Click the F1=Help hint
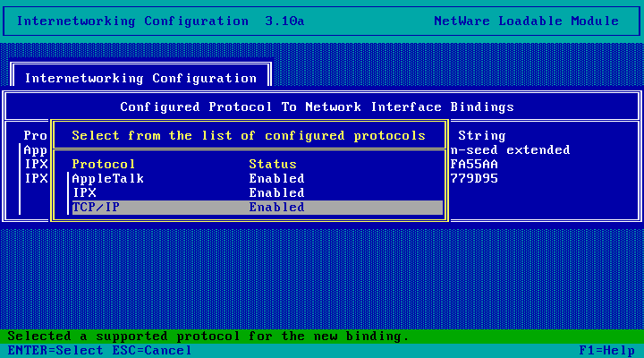The image size is (644, 358). pyautogui.click(x=607, y=351)
